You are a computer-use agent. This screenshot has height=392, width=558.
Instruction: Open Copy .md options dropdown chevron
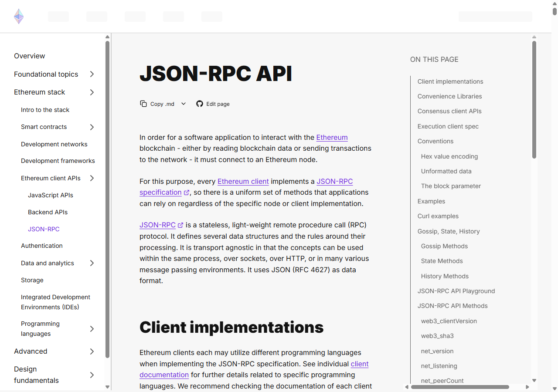coord(184,104)
